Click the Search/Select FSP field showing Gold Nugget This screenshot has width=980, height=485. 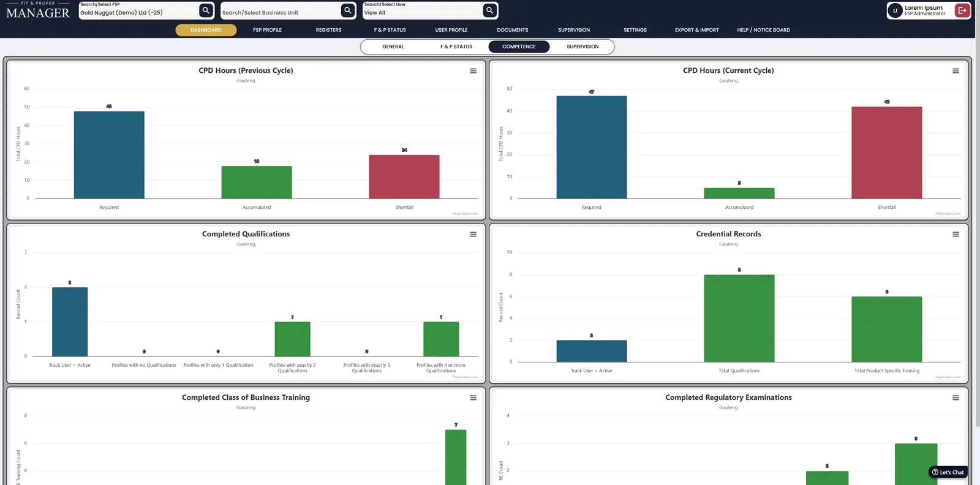139,10
